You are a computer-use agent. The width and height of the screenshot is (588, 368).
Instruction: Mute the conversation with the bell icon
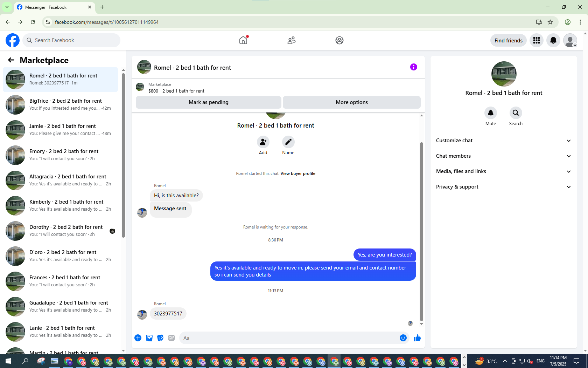pos(491,113)
